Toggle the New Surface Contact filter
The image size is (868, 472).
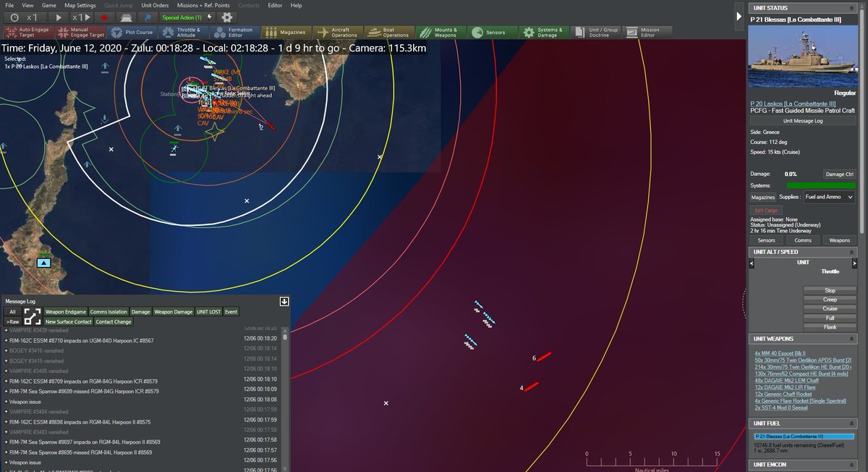[69, 321]
